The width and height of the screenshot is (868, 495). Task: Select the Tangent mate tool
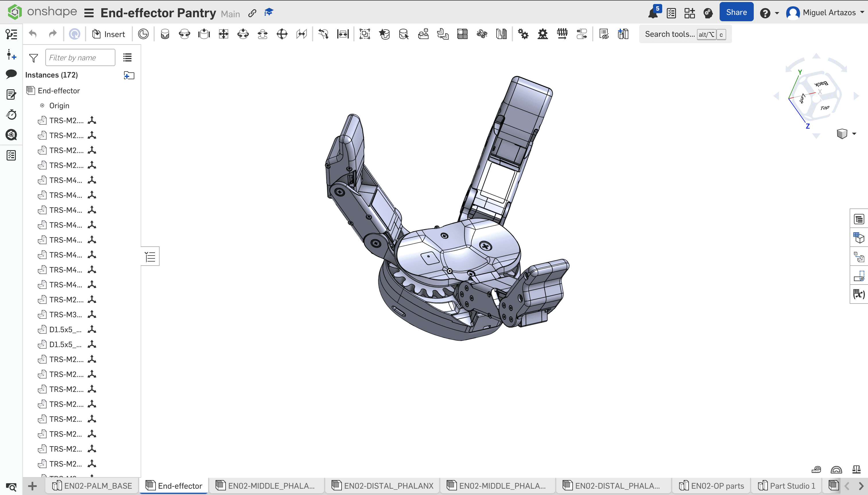click(x=323, y=34)
